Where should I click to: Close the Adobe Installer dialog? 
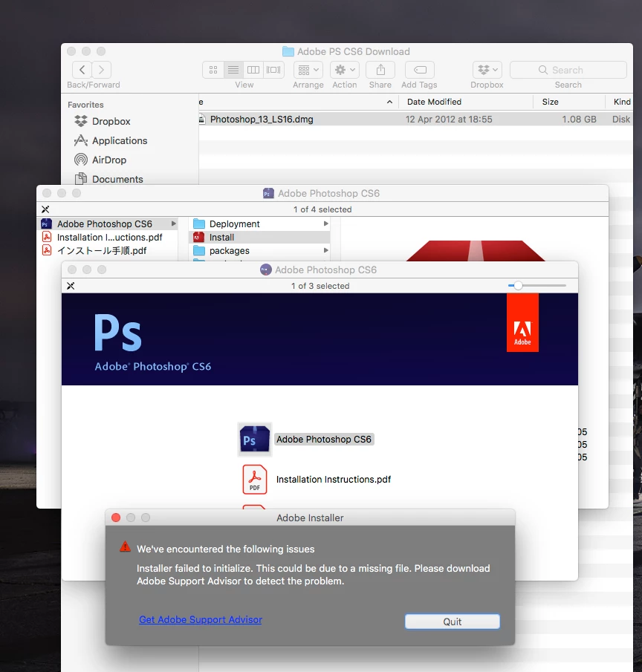(116, 518)
